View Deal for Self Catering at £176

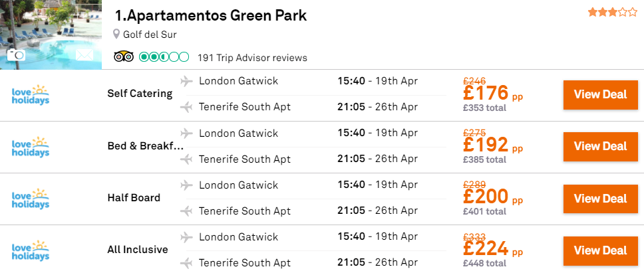tap(601, 95)
